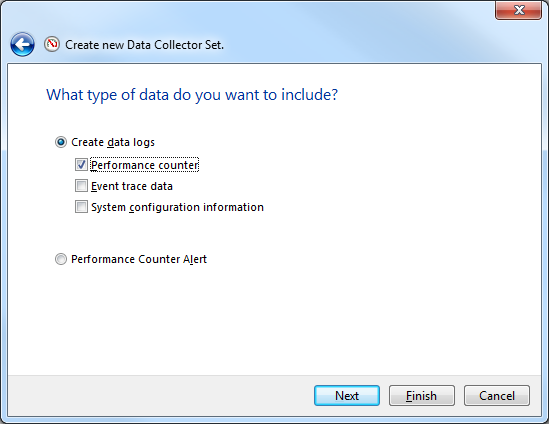Click the Create data logs label

(113, 142)
